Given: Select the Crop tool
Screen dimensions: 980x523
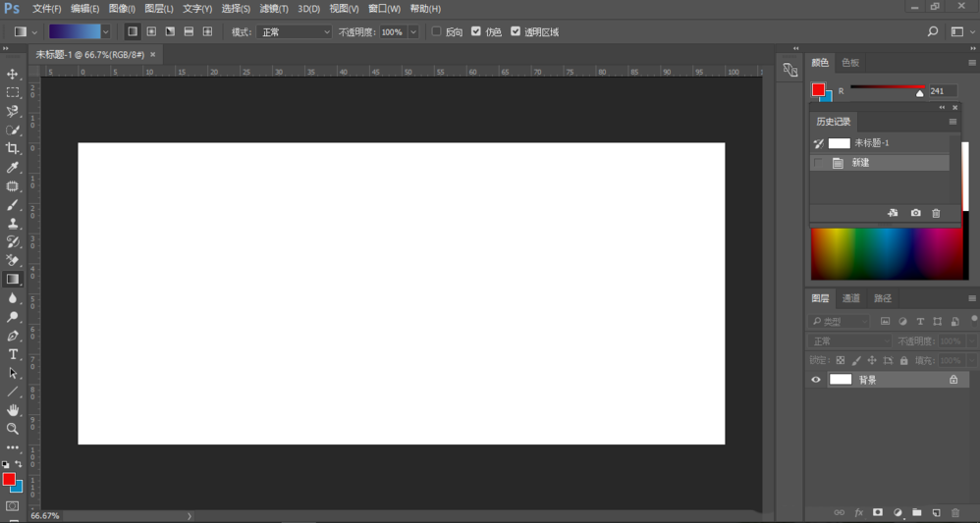Looking at the screenshot, I should click(x=13, y=149).
